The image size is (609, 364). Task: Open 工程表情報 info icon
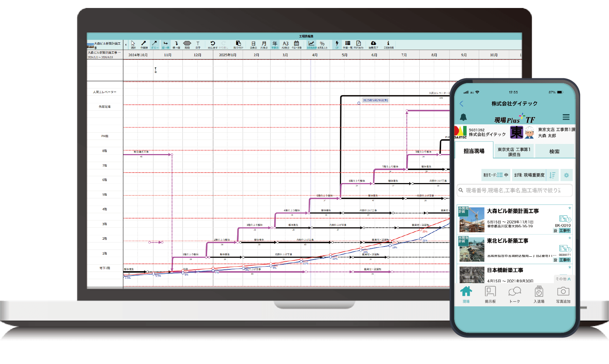pos(388,45)
